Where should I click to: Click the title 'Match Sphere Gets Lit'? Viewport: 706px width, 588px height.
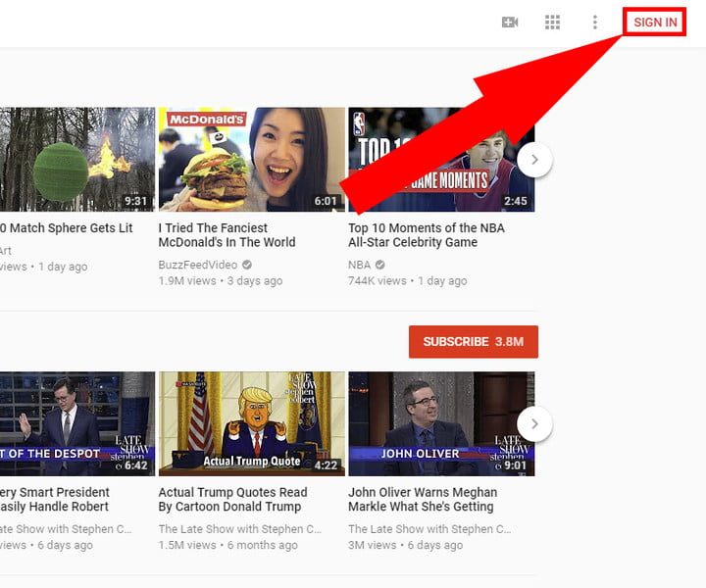pos(67,228)
